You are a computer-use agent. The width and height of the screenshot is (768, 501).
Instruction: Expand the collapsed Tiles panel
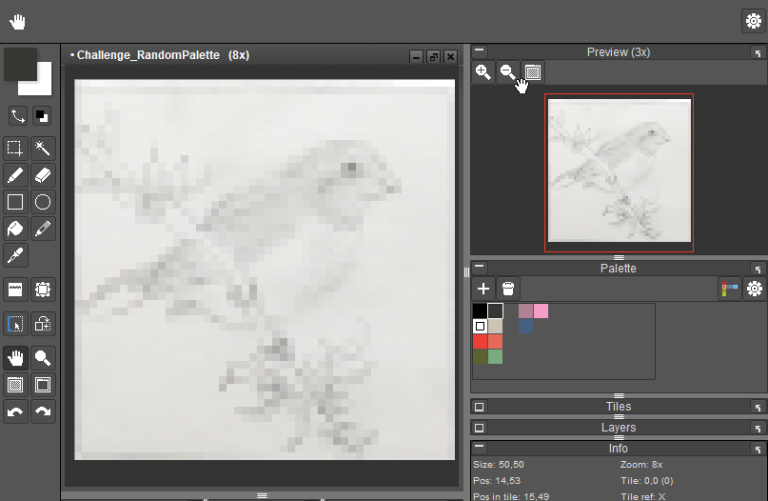coord(479,407)
